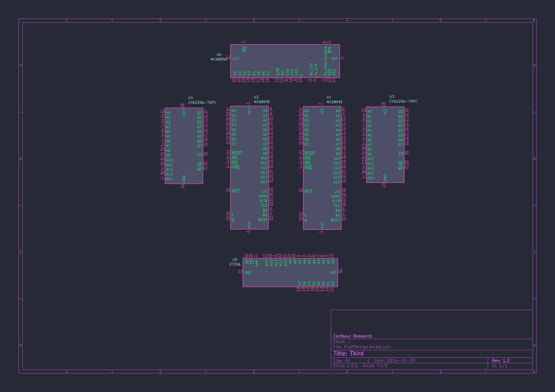Click the AVMA pin label on U2

263,196
